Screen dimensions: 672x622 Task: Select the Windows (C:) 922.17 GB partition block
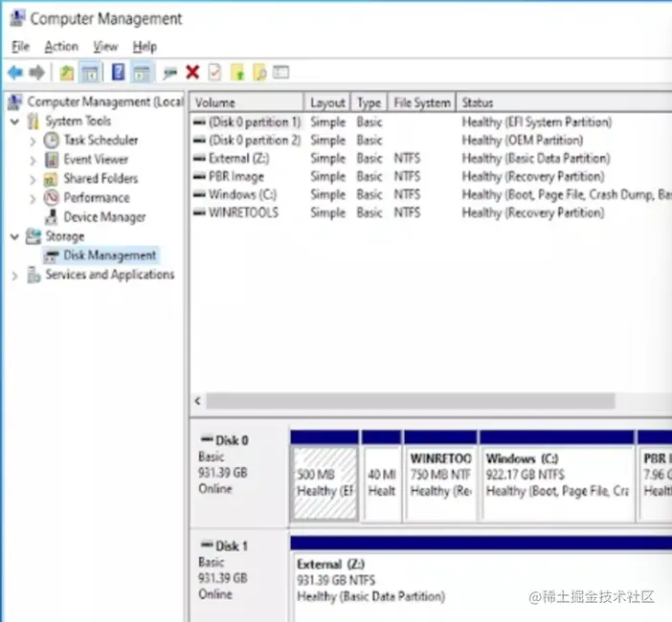557,476
